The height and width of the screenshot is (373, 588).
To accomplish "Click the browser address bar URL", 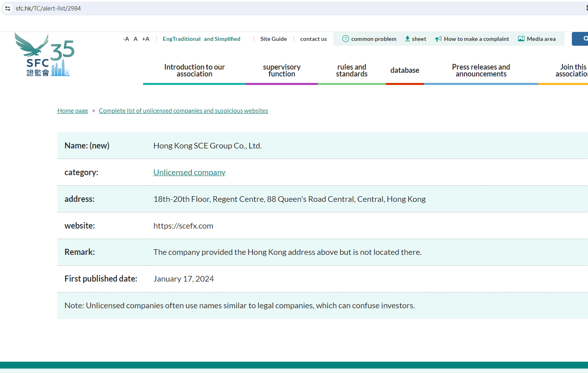I will click(48, 8).
